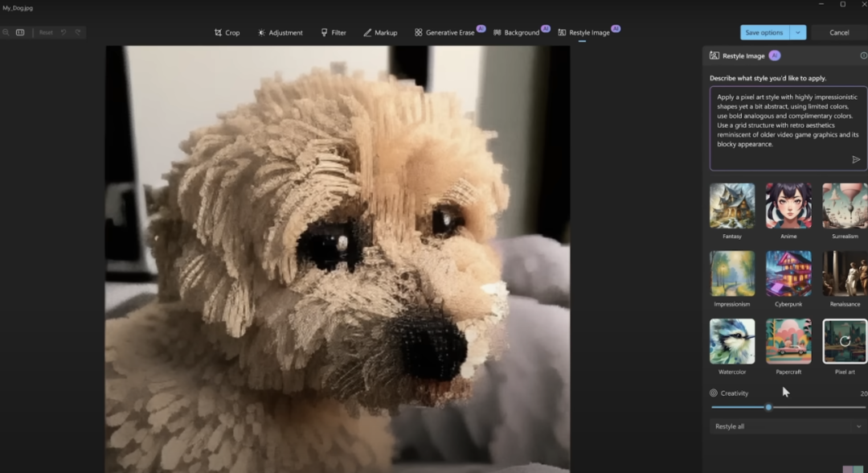Viewport: 868px width, 473px height.
Task: Click inside the style description text box
Action: (x=788, y=128)
